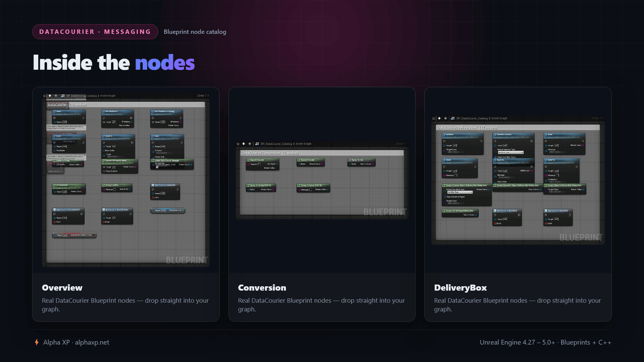Click the forward arrow in the Conversion graph toolbar
Screen dimensions: 644x362
tap(250, 144)
